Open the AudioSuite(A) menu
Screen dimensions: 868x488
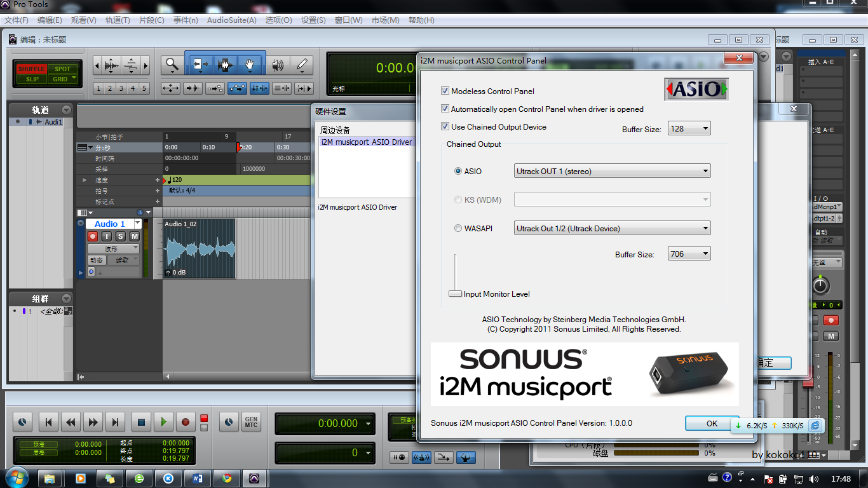[232, 20]
